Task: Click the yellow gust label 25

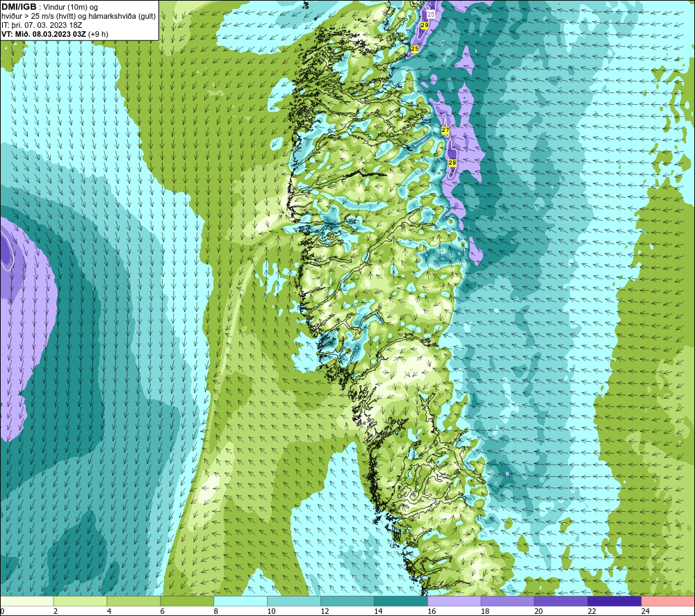Action: pos(415,49)
